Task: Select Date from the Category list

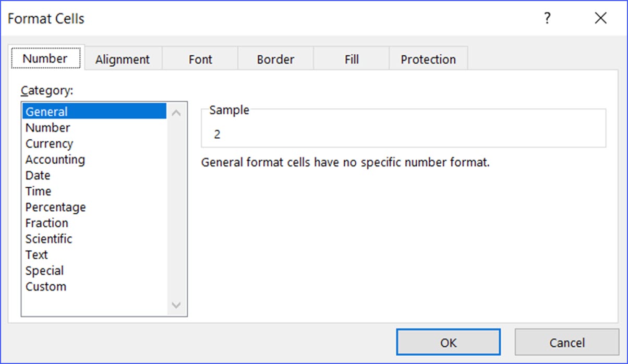Action: 38,175
